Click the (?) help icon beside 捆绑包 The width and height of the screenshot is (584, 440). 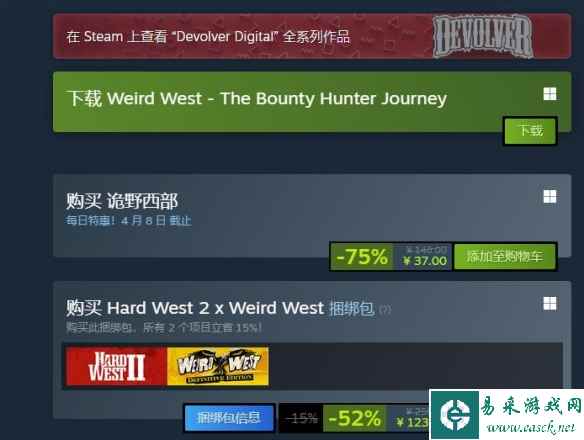click(385, 309)
